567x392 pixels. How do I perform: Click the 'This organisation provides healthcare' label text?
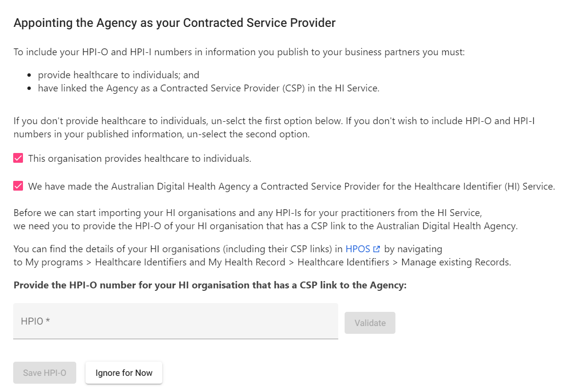[140, 158]
